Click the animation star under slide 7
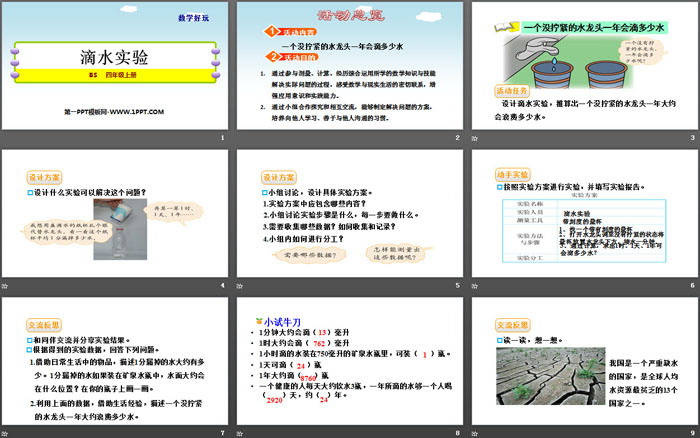The image size is (700, 438). [x=7, y=431]
